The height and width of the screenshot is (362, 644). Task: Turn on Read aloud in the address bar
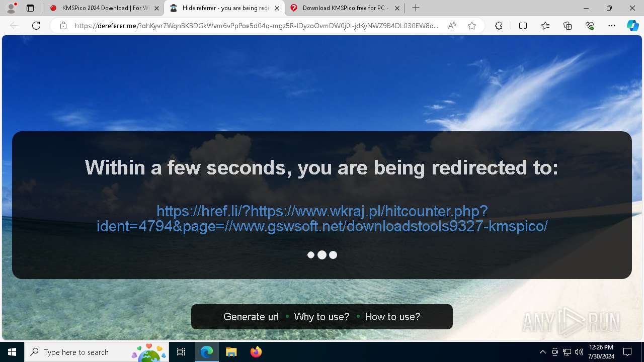tap(452, 26)
